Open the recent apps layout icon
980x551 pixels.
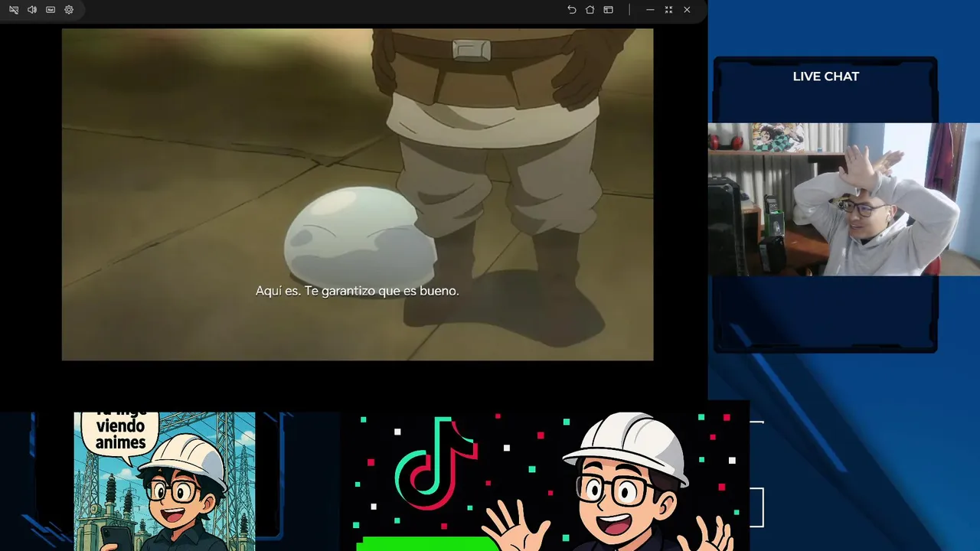coord(608,10)
